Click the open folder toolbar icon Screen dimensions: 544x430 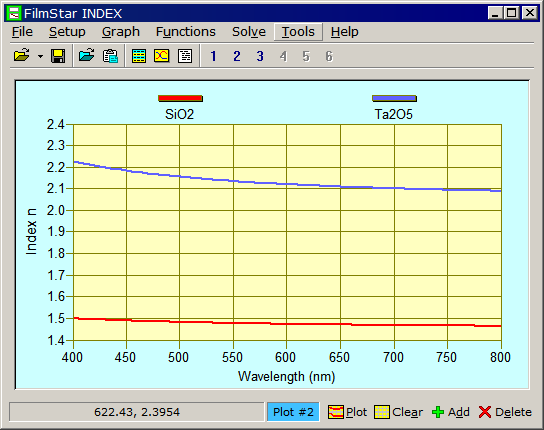tap(22, 56)
